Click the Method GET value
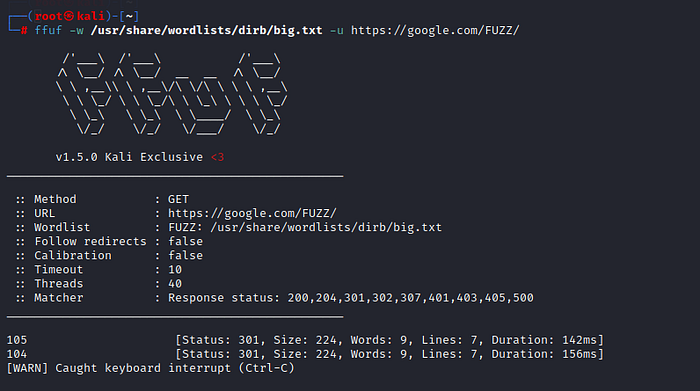Viewport: 700px width, 391px height. click(178, 199)
